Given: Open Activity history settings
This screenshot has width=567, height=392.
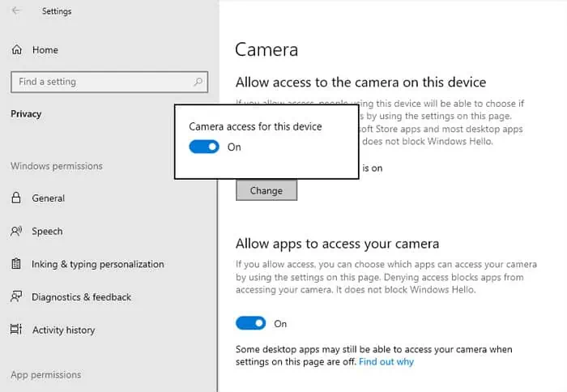Looking at the screenshot, I should pyautogui.click(x=64, y=330).
